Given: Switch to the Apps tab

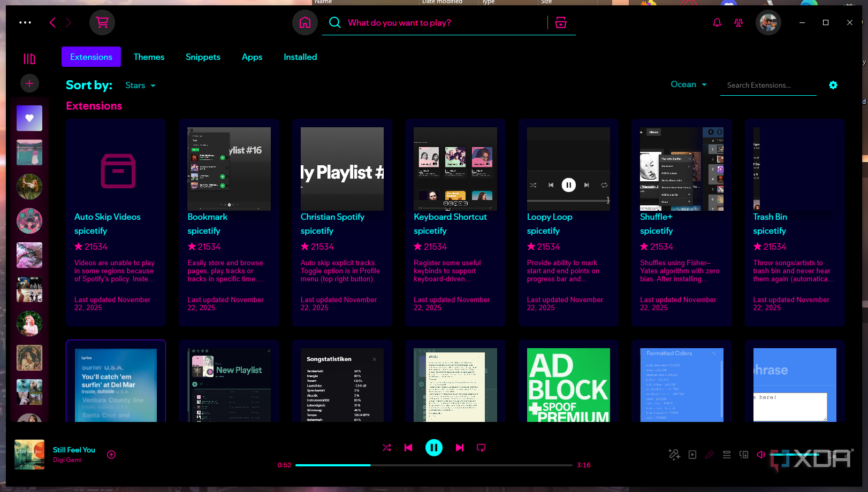Looking at the screenshot, I should point(252,57).
